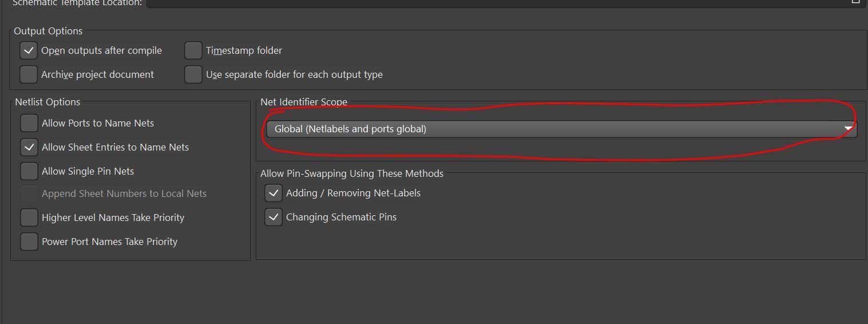Click the 'Timestamp folder' label text
The width and height of the screenshot is (868, 324).
pyautogui.click(x=244, y=51)
